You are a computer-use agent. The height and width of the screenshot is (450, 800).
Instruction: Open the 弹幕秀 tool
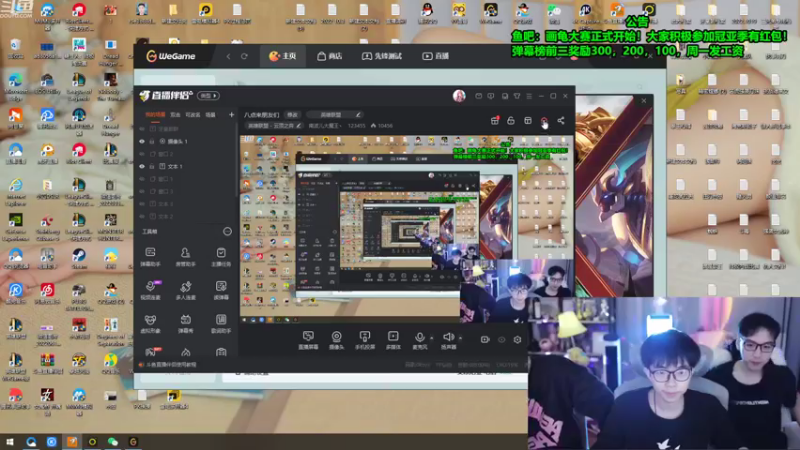point(186,323)
